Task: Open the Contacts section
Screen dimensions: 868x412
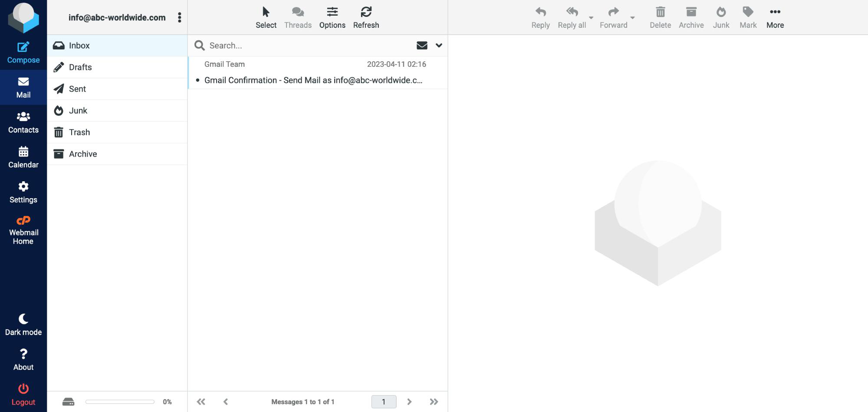Action: [23, 123]
